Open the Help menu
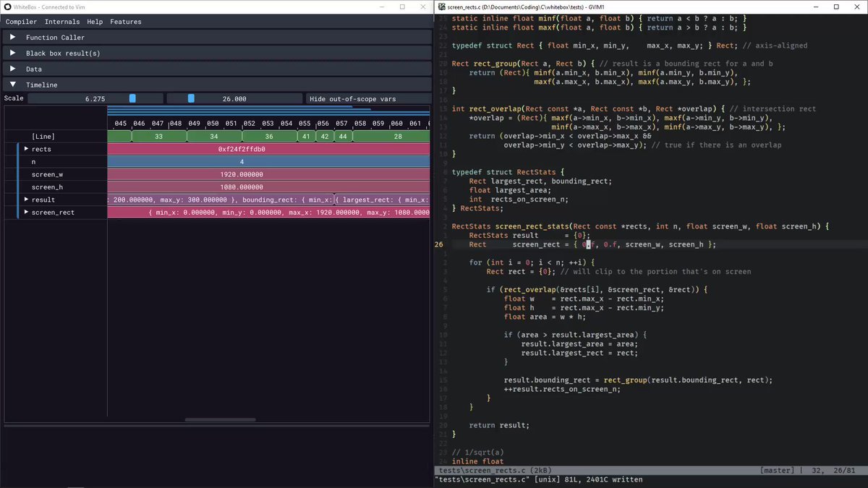868x488 pixels. click(95, 22)
